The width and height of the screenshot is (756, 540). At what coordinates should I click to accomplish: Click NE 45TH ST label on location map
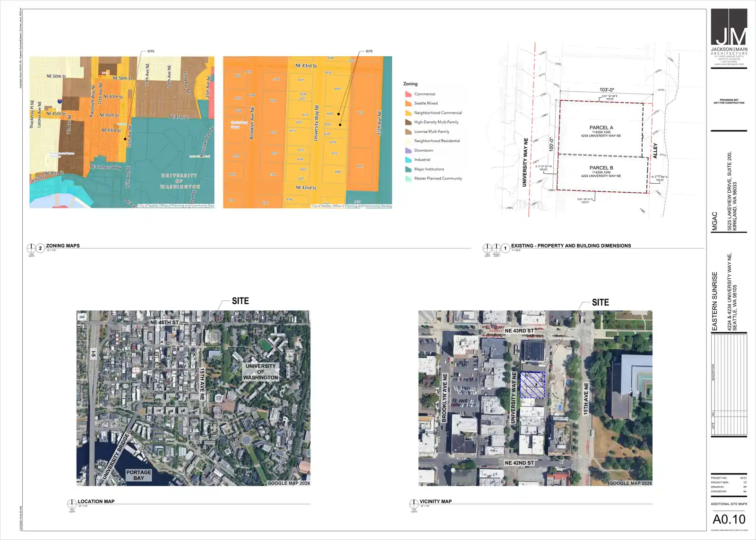coord(164,323)
